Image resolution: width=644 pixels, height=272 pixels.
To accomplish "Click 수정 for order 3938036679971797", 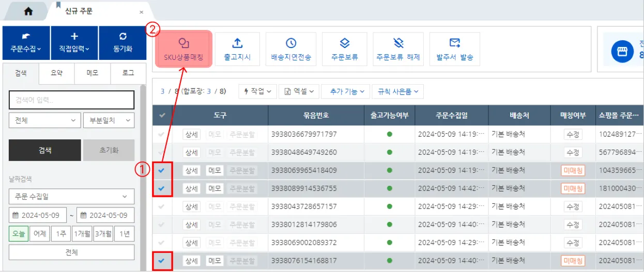I will (x=573, y=134).
